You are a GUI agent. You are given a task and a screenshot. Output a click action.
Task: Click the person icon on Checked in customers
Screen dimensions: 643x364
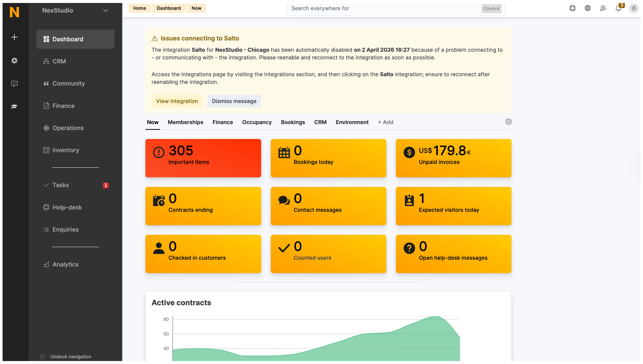[159, 248]
